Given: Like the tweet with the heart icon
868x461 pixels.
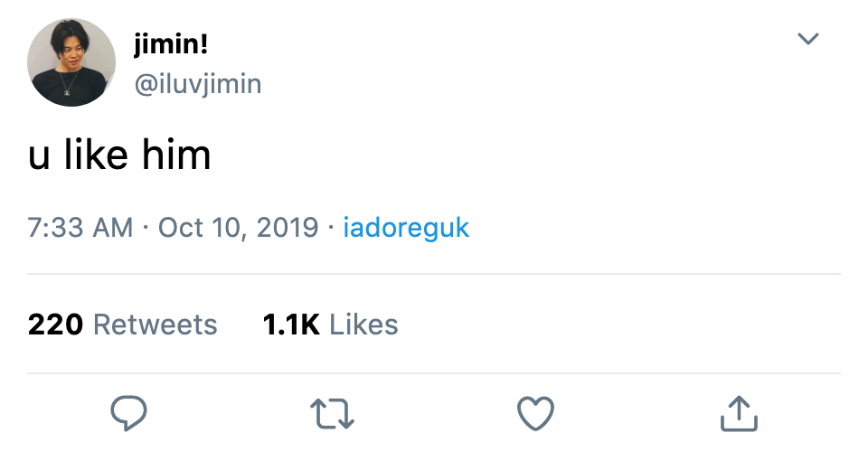Looking at the screenshot, I should tap(535, 413).
